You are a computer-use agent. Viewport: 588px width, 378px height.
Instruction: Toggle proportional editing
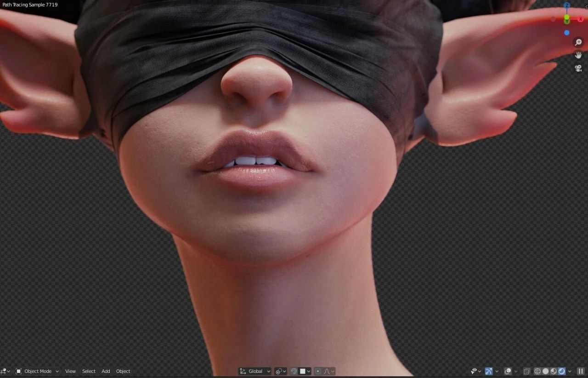click(318, 371)
